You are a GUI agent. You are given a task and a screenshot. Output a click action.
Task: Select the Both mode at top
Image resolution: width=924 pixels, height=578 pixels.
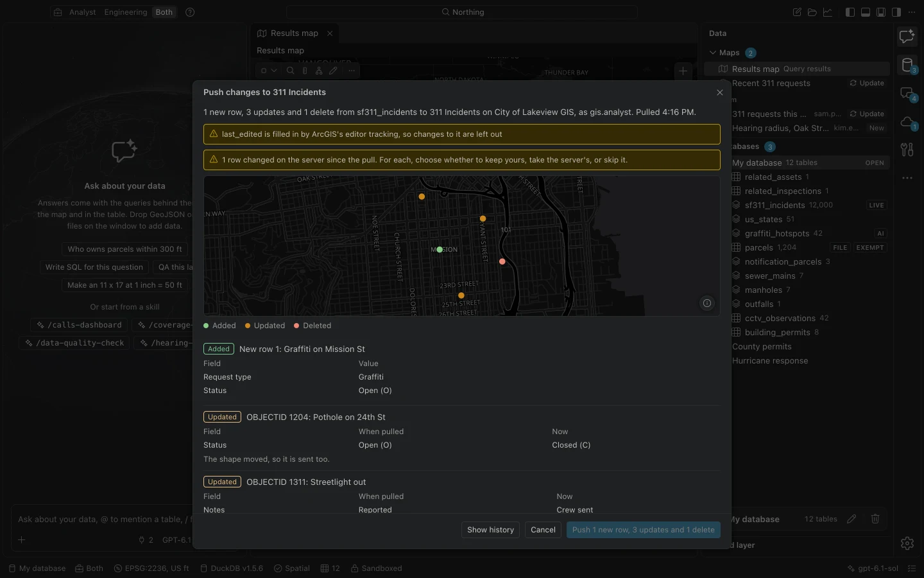(164, 12)
